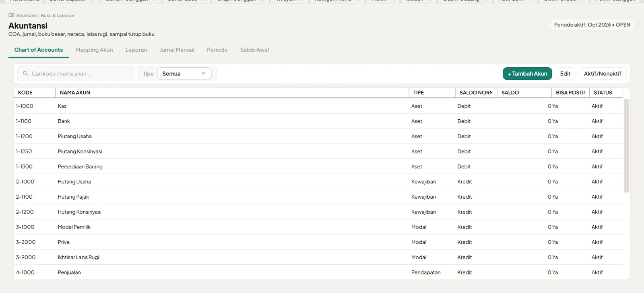The height and width of the screenshot is (293, 644).
Task: Sort by the KODE column header
Action: point(35,93)
